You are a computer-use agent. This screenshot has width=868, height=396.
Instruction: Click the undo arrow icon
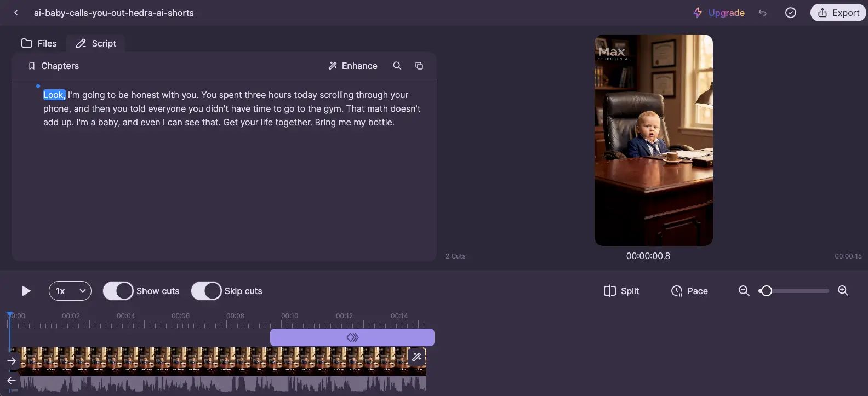coord(762,13)
